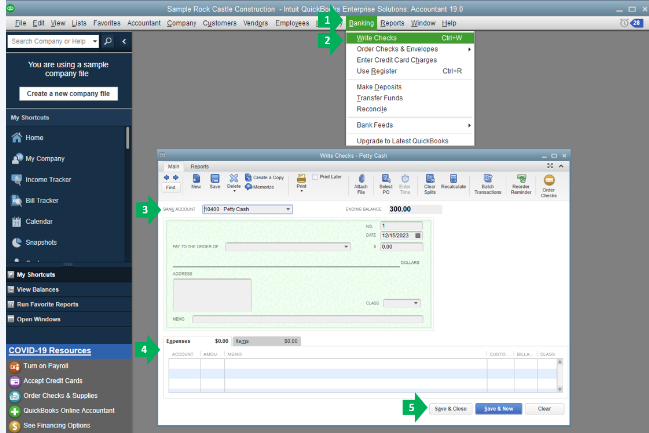
Task: Click Create a Copy icon
Action: pyautogui.click(x=248, y=177)
